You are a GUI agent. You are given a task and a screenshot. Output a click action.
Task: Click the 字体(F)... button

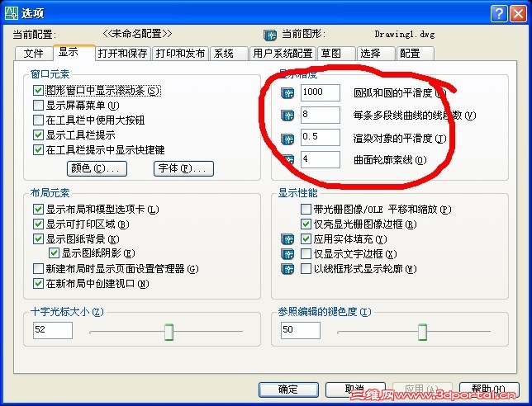coord(183,168)
